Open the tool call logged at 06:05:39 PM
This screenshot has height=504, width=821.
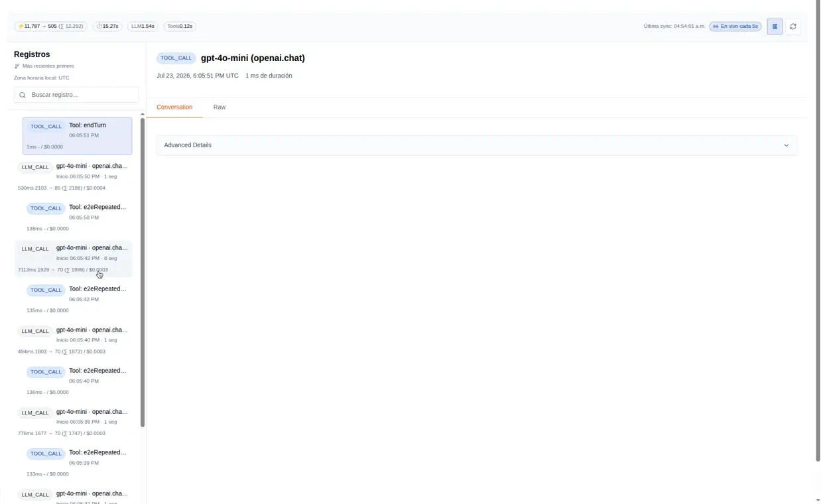point(77,464)
